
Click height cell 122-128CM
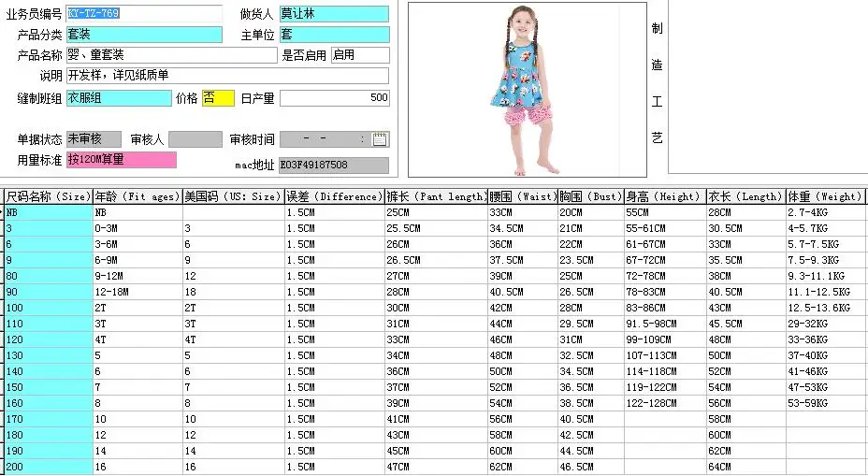point(665,403)
